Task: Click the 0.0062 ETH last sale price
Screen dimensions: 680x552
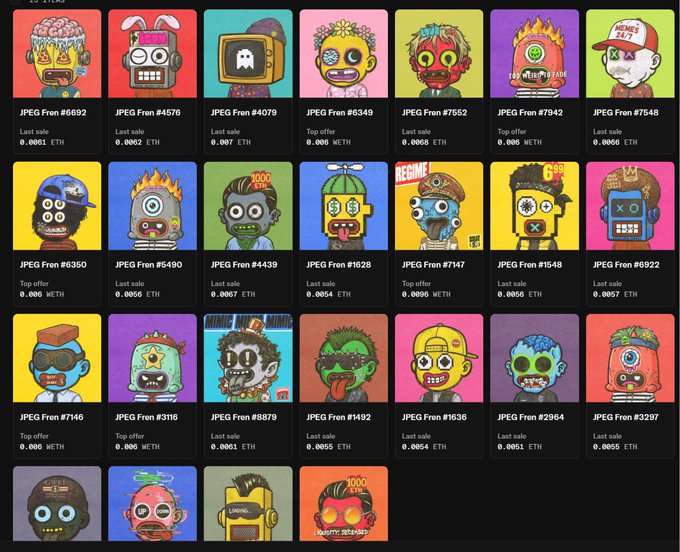Action: (137, 142)
